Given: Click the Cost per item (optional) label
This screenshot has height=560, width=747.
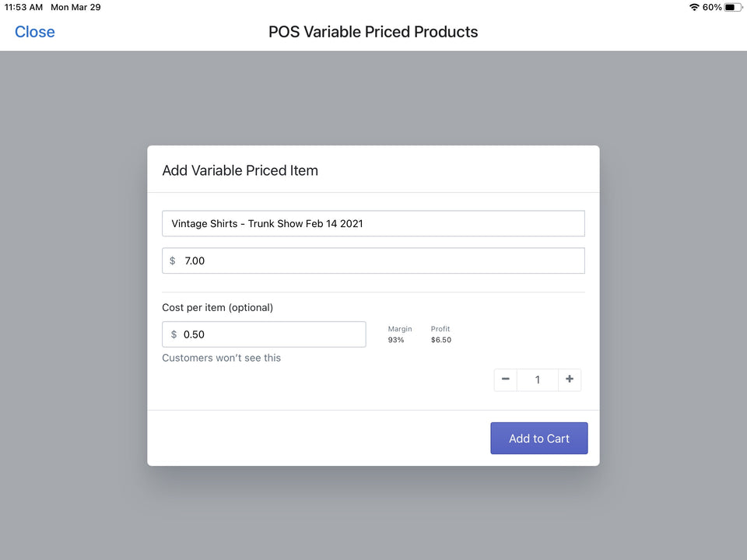Looking at the screenshot, I should tap(217, 307).
